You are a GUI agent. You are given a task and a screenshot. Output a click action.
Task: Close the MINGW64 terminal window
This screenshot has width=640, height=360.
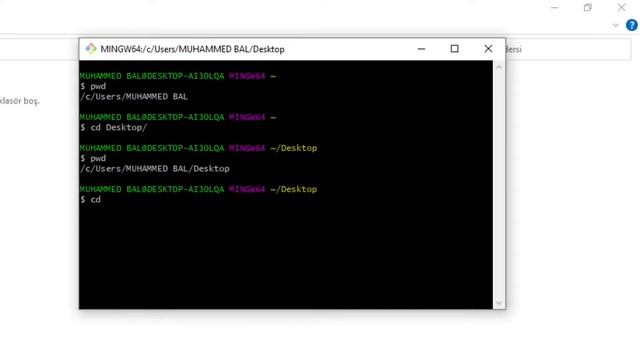(488, 49)
